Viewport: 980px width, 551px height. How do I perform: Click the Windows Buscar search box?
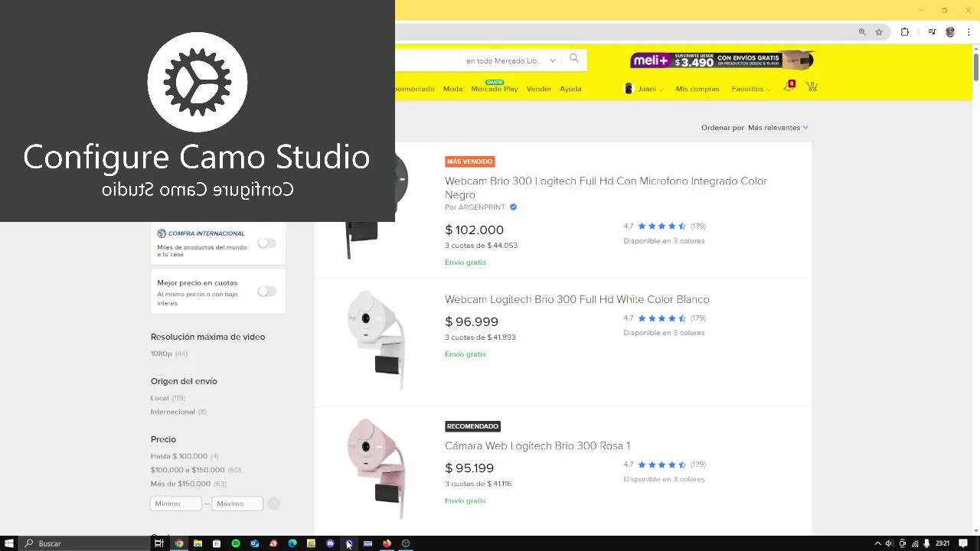pyautogui.click(x=84, y=543)
